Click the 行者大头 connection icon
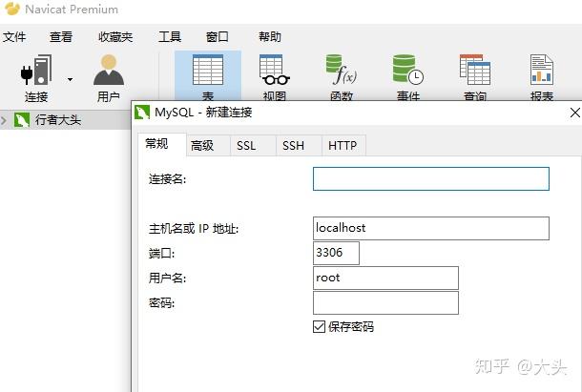 point(22,120)
